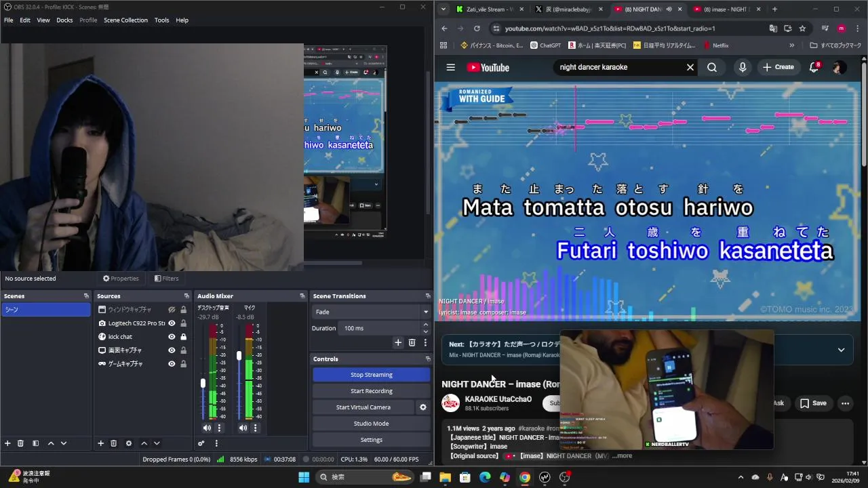Open Chrome from Windows taskbar
868x488 pixels.
point(525,477)
